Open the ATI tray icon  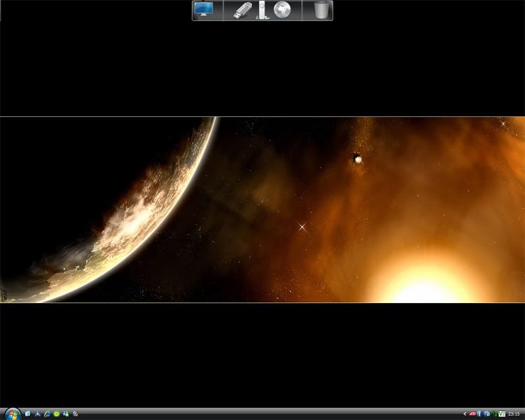click(x=472, y=414)
